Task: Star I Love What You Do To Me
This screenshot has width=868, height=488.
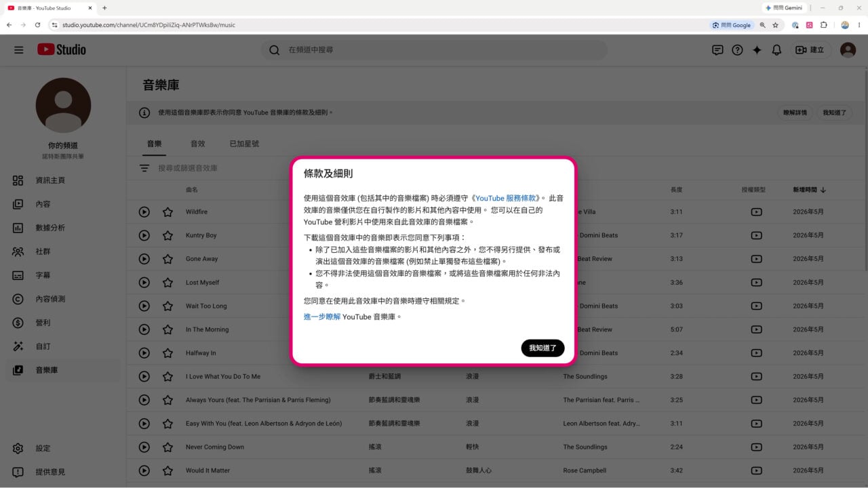Action: 167,376
